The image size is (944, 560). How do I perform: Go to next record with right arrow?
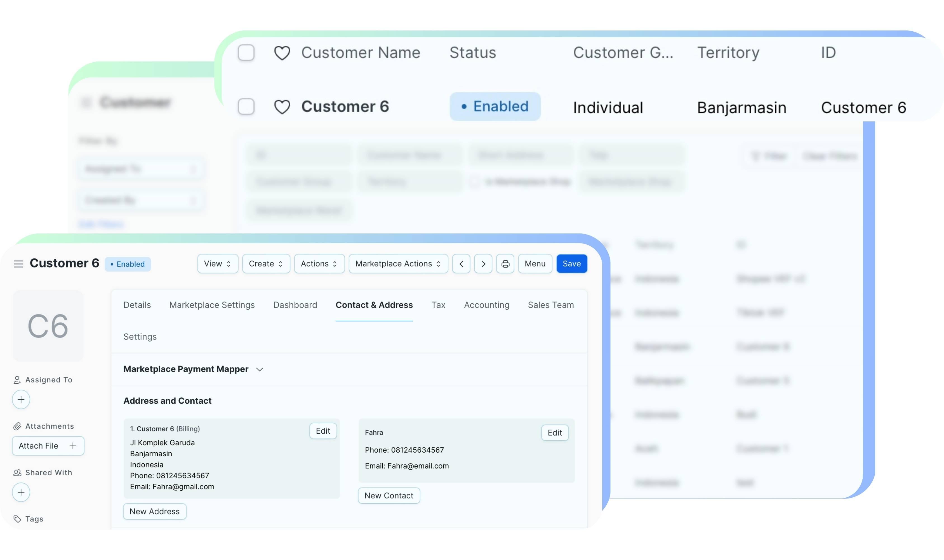coord(483,264)
